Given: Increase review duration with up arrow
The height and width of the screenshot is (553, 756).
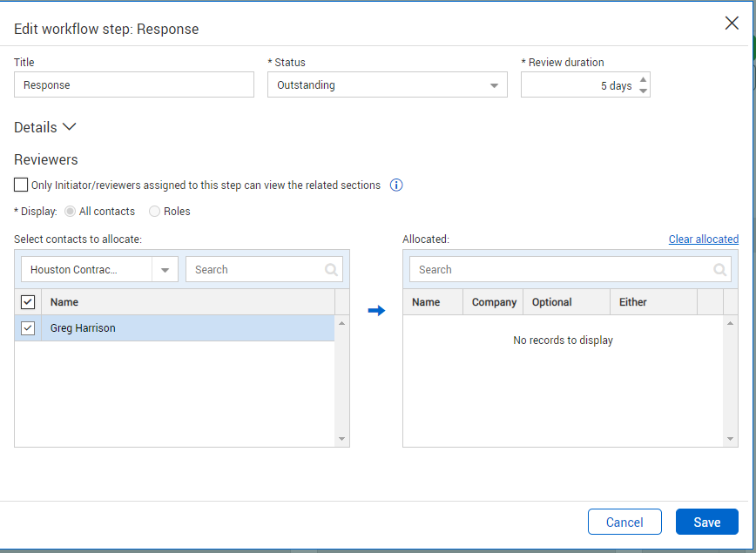Looking at the screenshot, I should [644, 80].
